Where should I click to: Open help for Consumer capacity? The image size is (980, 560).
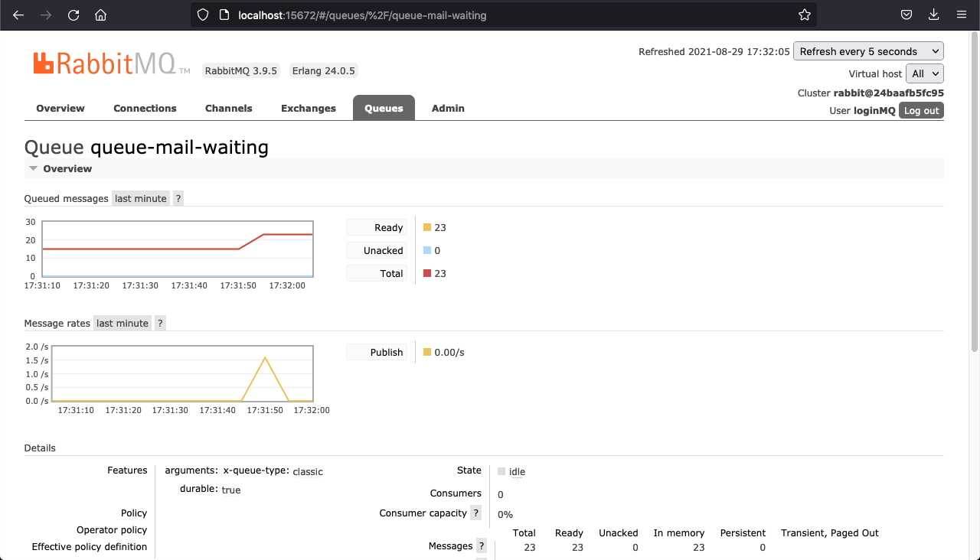(476, 513)
